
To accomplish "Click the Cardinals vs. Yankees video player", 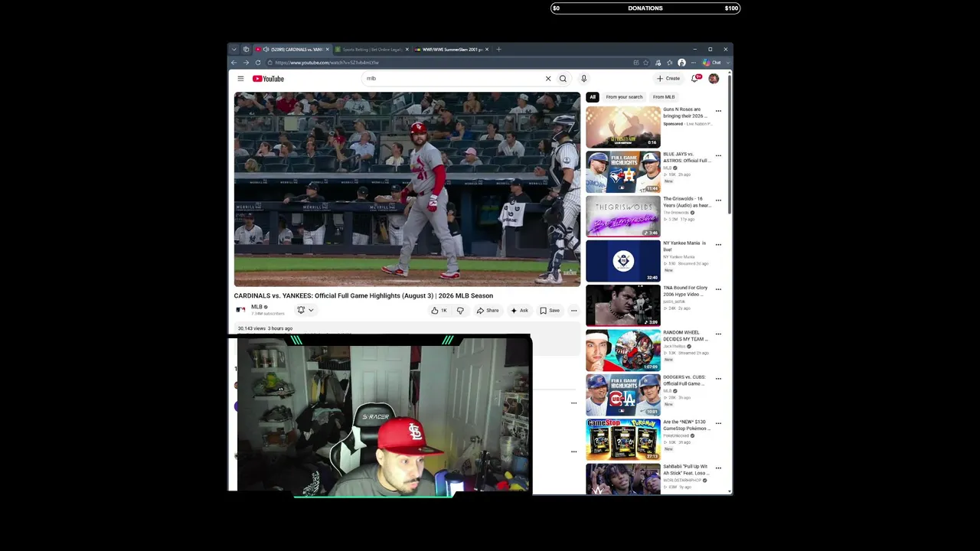I will [x=407, y=189].
